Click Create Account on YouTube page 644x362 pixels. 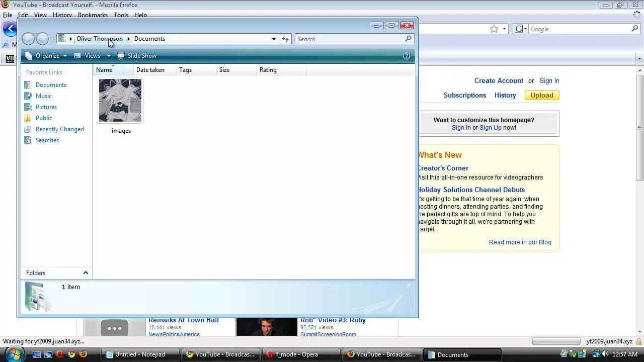point(499,80)
